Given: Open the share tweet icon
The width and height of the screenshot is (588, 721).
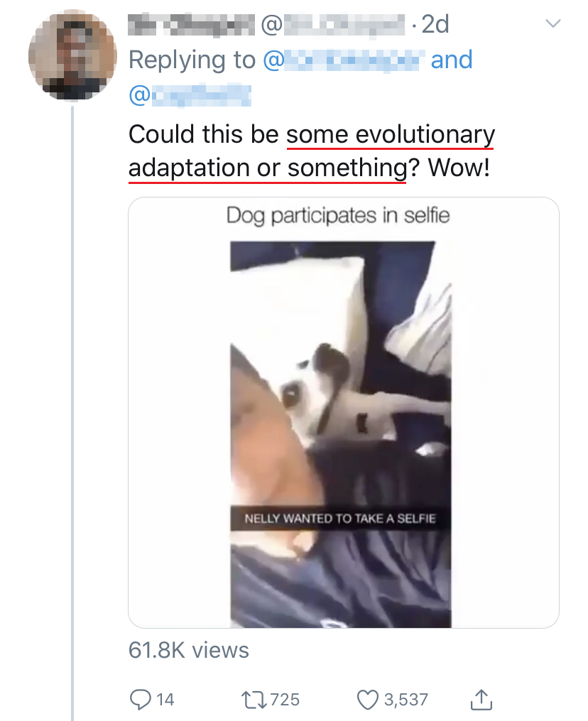Looking at the screenshot, I should [x=481, y=700].
